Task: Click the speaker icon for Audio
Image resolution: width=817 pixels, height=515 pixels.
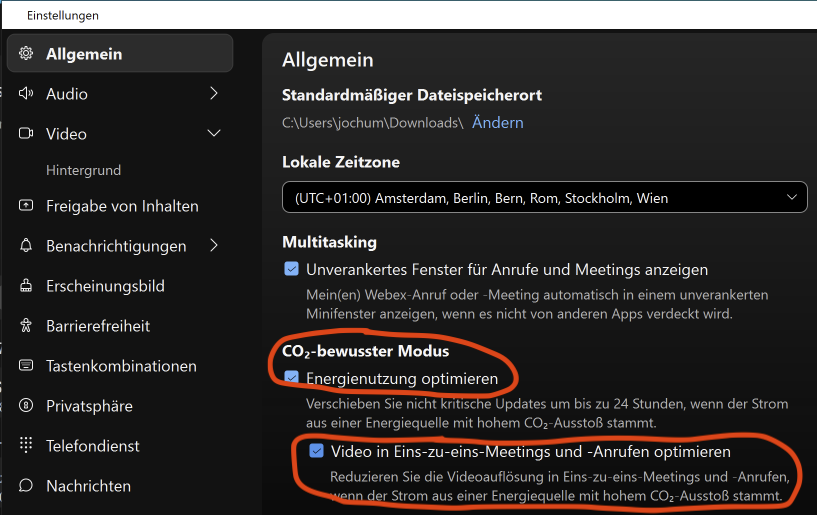Action: [x=26, y=94]
